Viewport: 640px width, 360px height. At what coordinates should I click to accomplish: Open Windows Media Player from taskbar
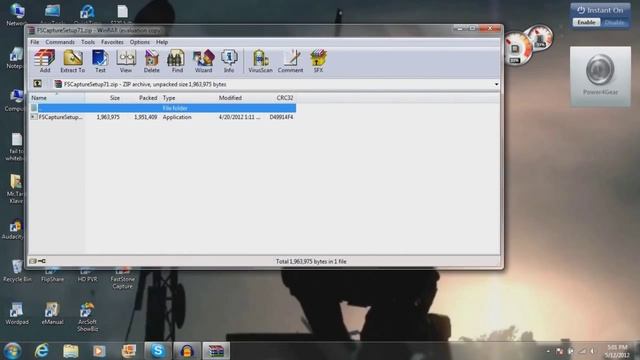point(99,351)
